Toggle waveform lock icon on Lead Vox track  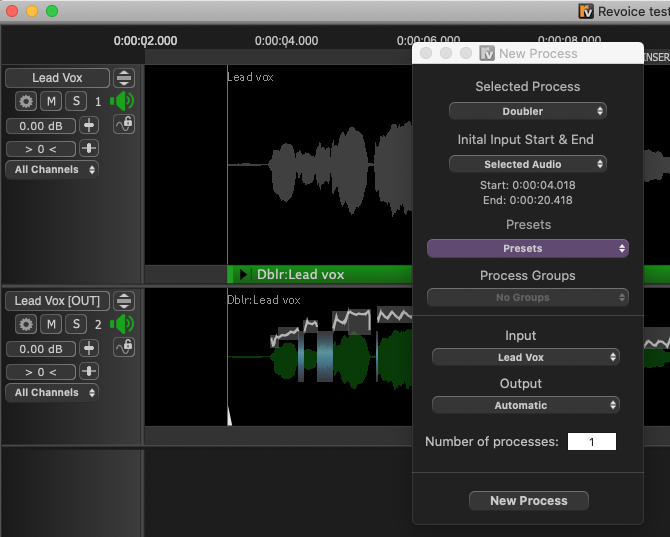coord(124,124)
